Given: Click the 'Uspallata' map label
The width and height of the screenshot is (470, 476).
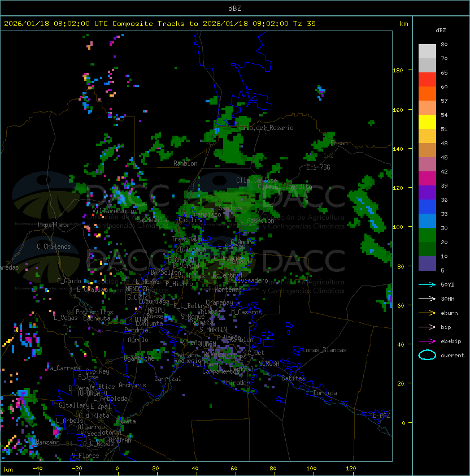Looking at the screenshot, I should click(53, 225).
